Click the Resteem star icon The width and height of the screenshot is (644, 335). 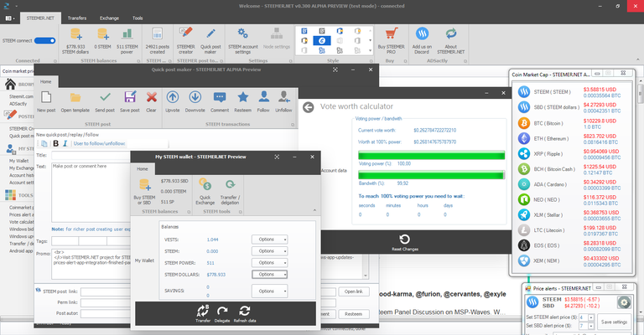[242, 101]
